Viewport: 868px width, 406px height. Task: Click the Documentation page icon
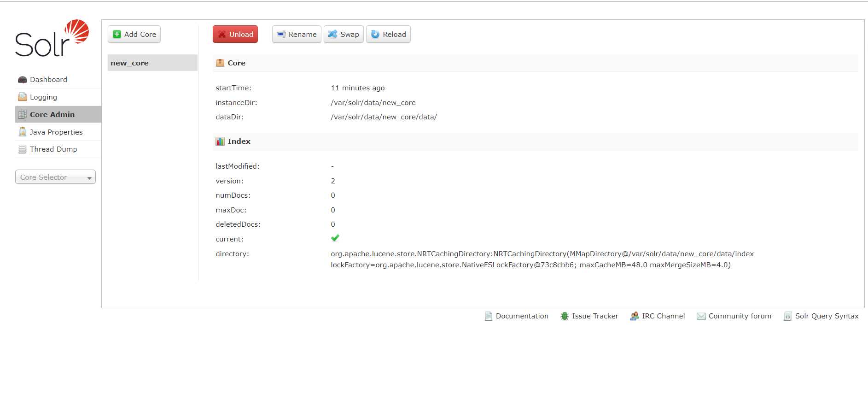click(x=489, y=316)
